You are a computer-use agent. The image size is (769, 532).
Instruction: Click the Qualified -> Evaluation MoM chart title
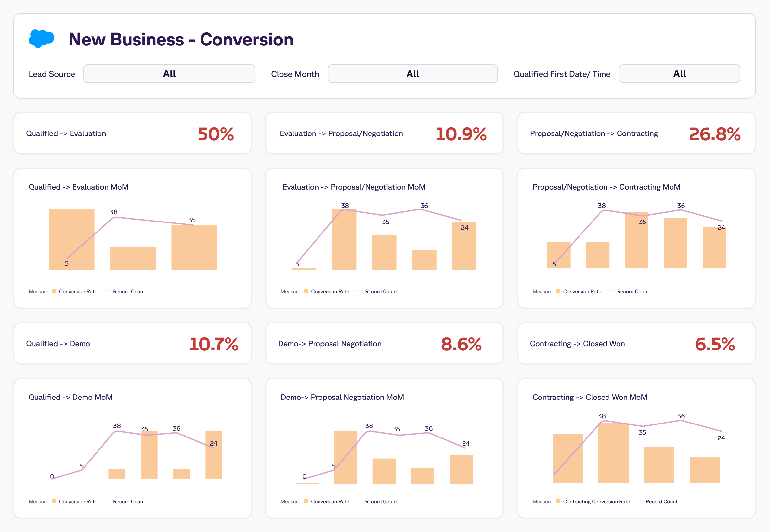(78, 187)
